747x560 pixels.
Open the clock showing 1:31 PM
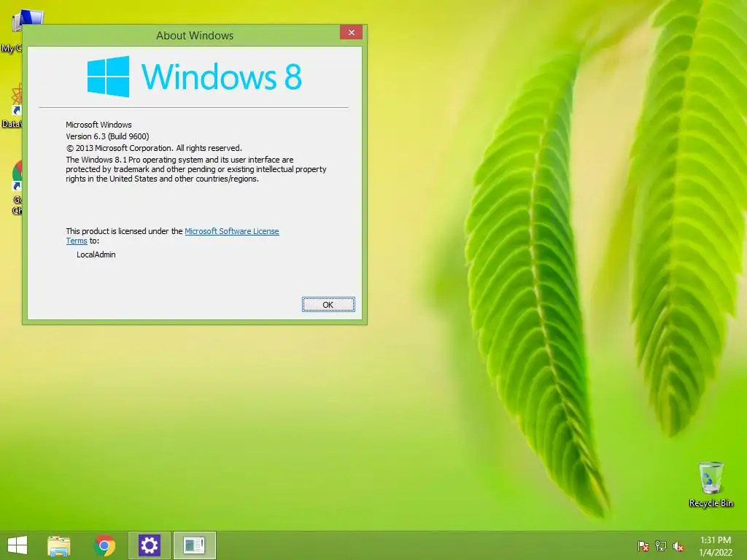click(x=715, y=546)
